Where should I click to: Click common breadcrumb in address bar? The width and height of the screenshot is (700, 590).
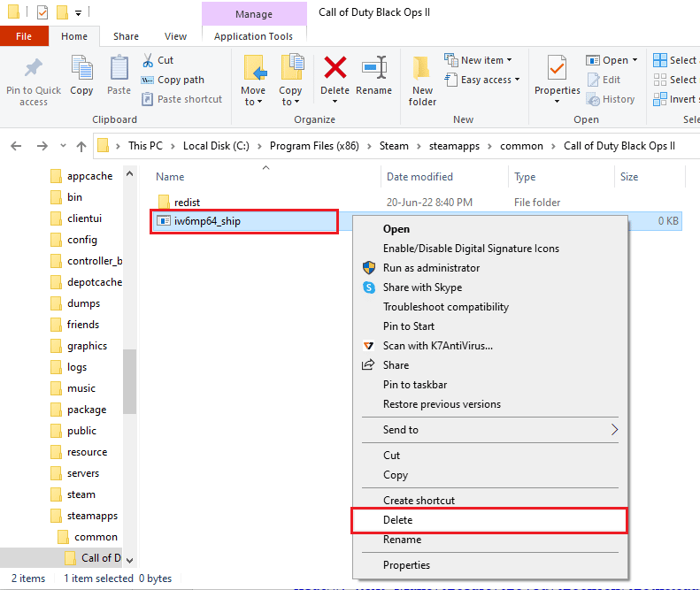click(x=521, y=146)
